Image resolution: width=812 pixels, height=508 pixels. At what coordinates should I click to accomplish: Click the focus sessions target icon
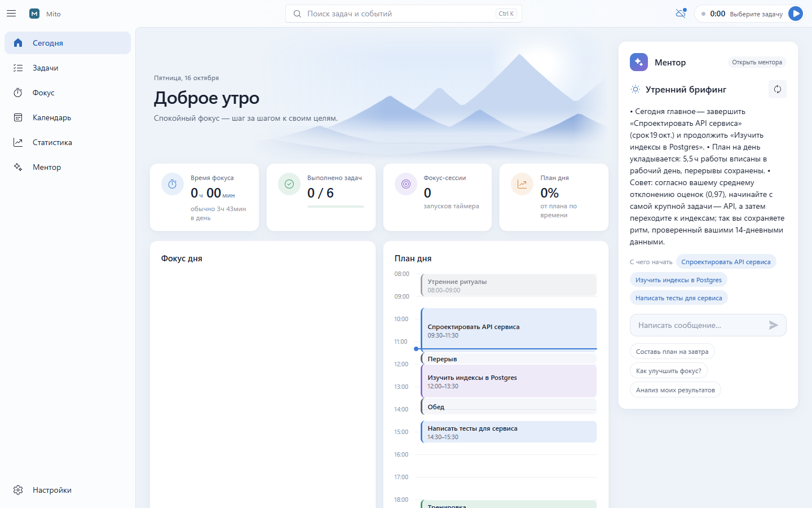[406, 184]
